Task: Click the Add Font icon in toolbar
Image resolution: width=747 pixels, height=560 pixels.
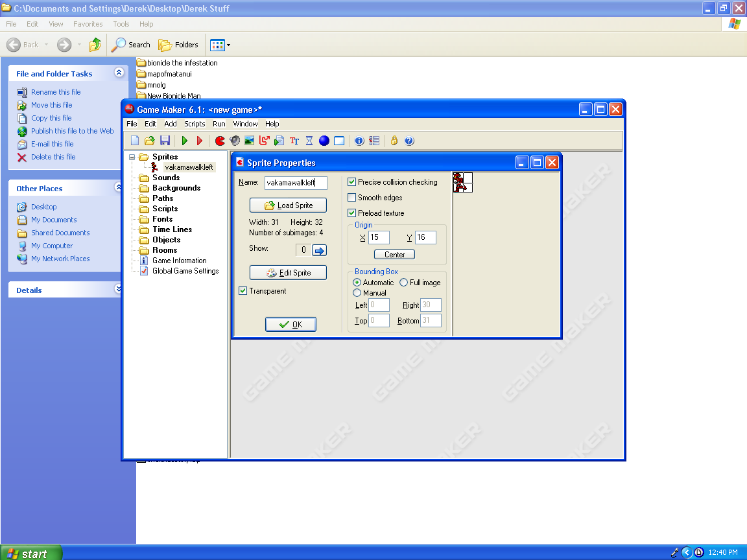Action: pyautogui.click(x=294, y=141)
